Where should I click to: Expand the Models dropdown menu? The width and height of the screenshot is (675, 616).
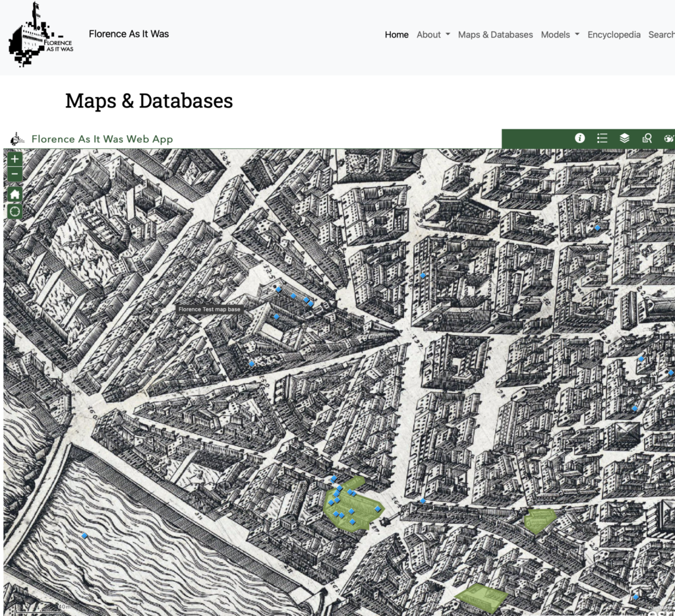(560, 34)
